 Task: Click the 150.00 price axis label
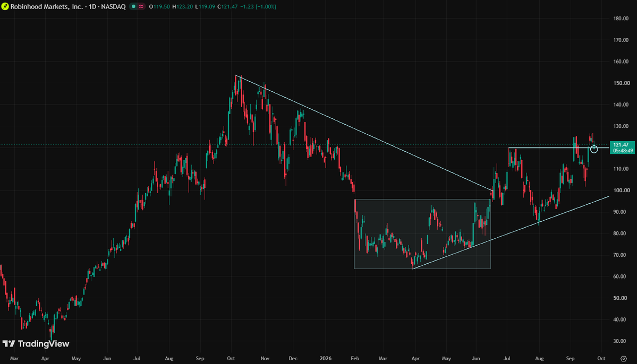point(621,83)
